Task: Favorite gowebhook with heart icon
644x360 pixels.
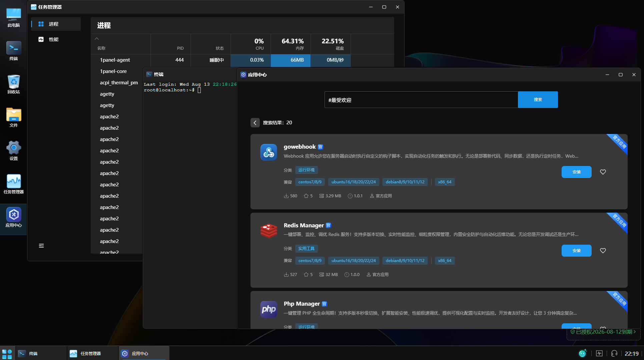Action: click(603, 172)
